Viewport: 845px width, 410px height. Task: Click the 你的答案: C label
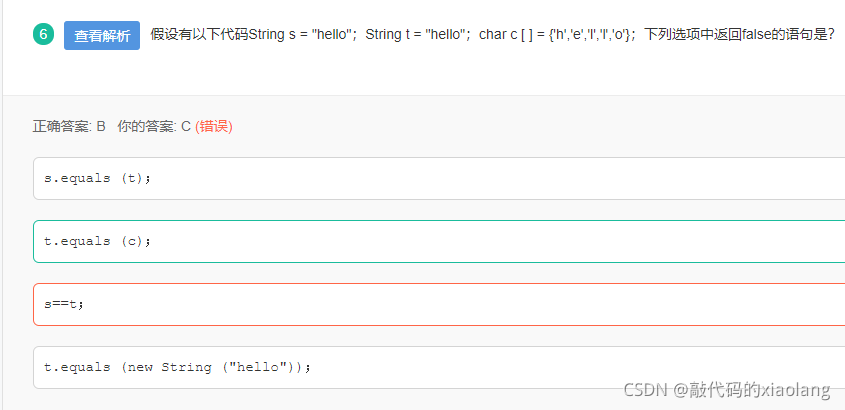click(x=154, y=127)
